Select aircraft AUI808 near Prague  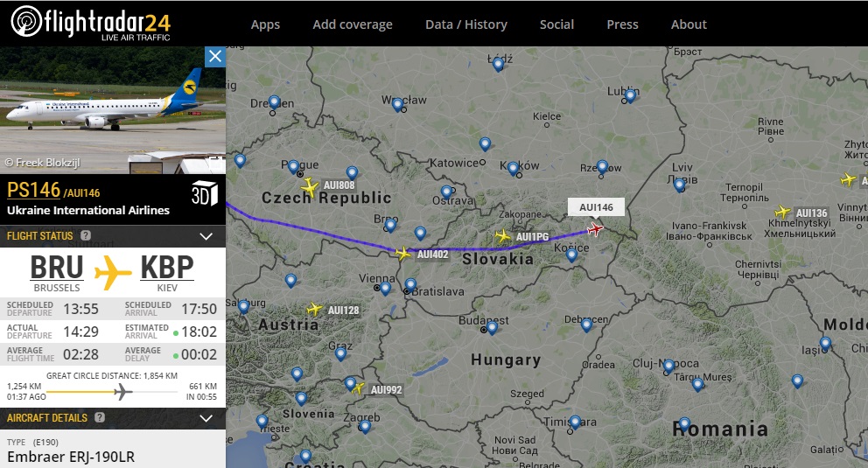pos(309,187)
